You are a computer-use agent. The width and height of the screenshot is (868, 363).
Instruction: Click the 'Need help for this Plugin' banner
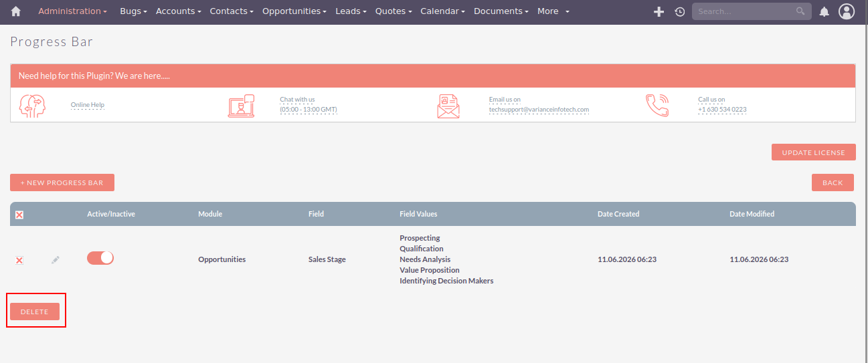coord(433,76)
